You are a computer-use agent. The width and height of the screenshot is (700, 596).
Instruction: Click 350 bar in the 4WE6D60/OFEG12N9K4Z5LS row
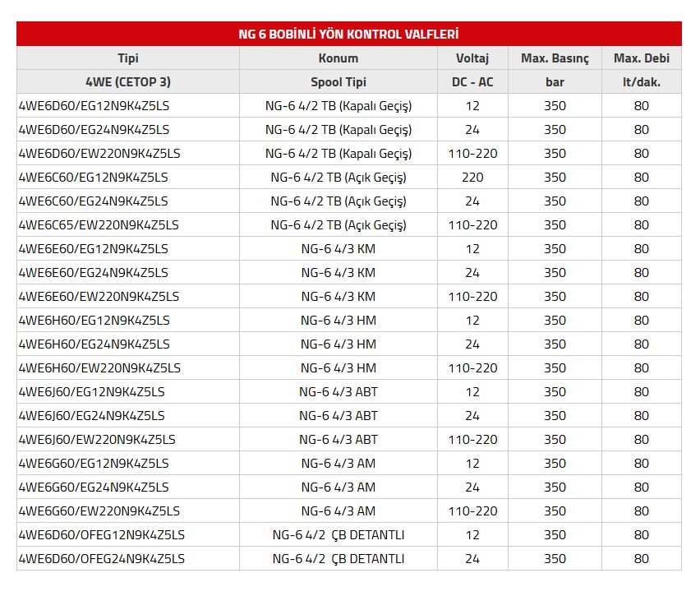555,535
